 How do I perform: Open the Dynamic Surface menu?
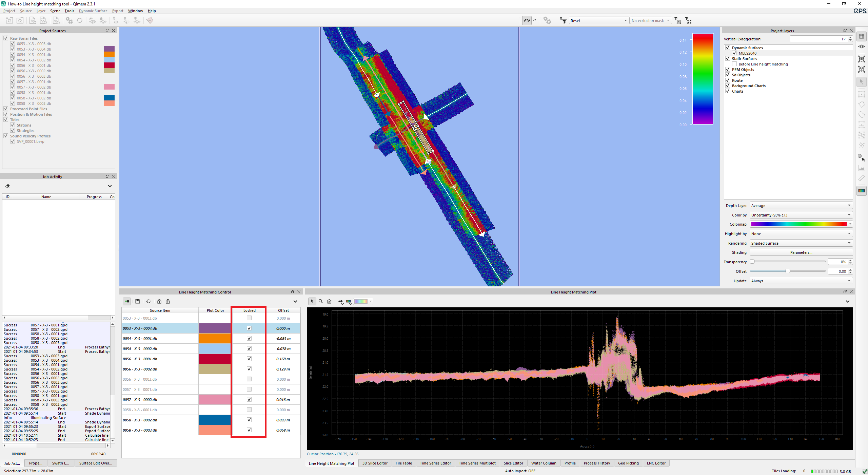[x=93, y=11]
